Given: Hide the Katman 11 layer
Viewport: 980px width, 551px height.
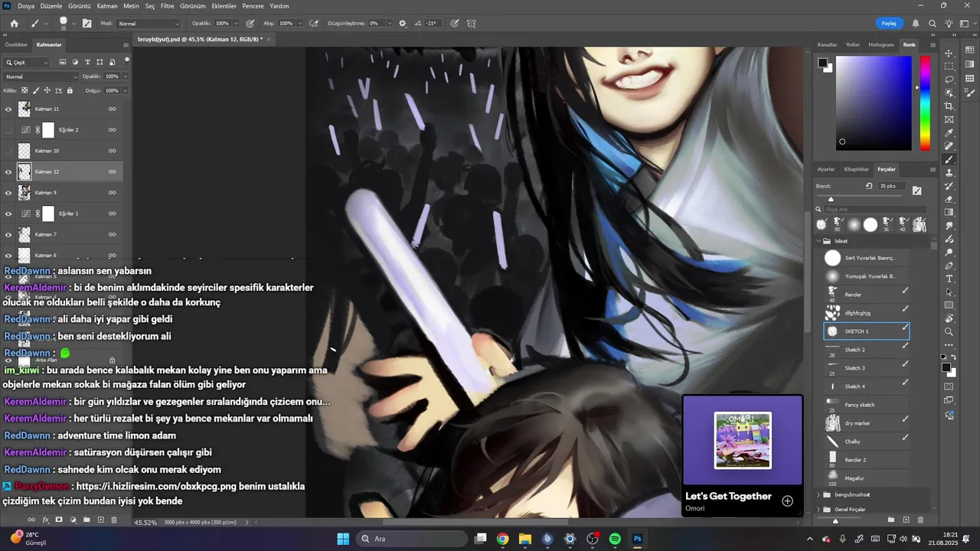Looking at the screenshot, I should [x=8, y=109].
